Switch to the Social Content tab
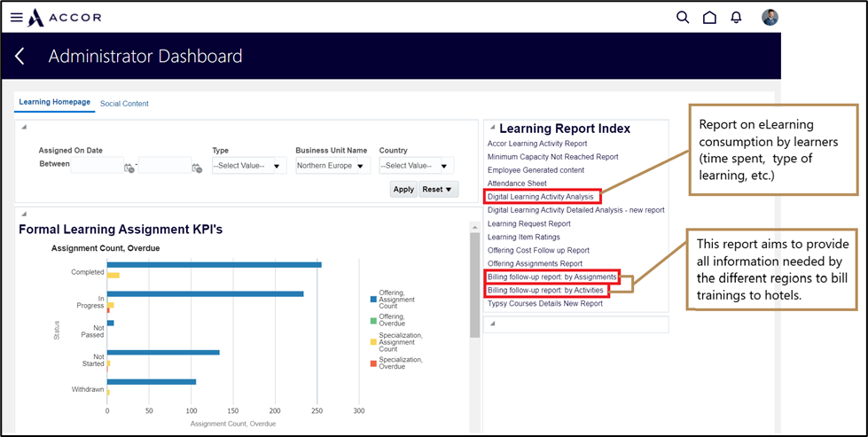868x437 pixels. click(124, 104)
